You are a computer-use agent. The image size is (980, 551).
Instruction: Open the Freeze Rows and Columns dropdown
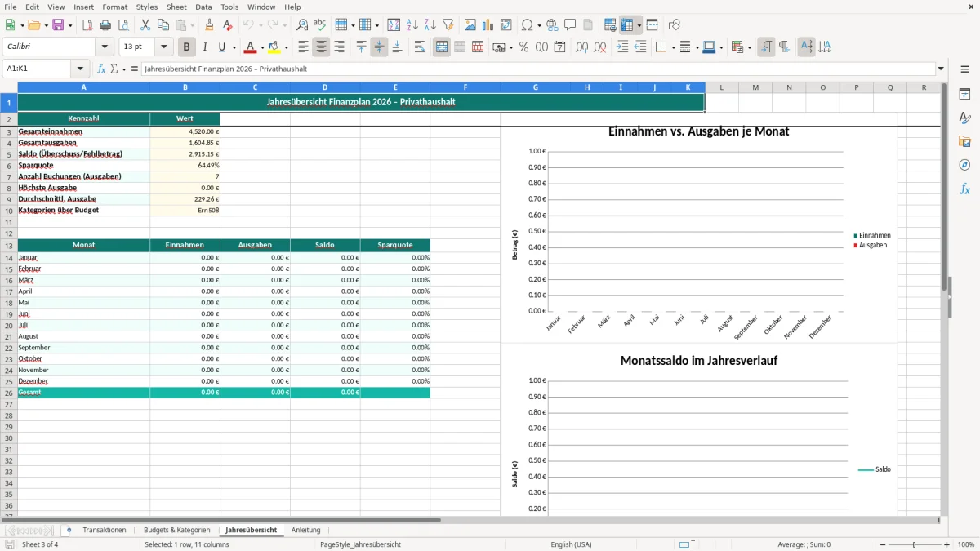point(639,25)
